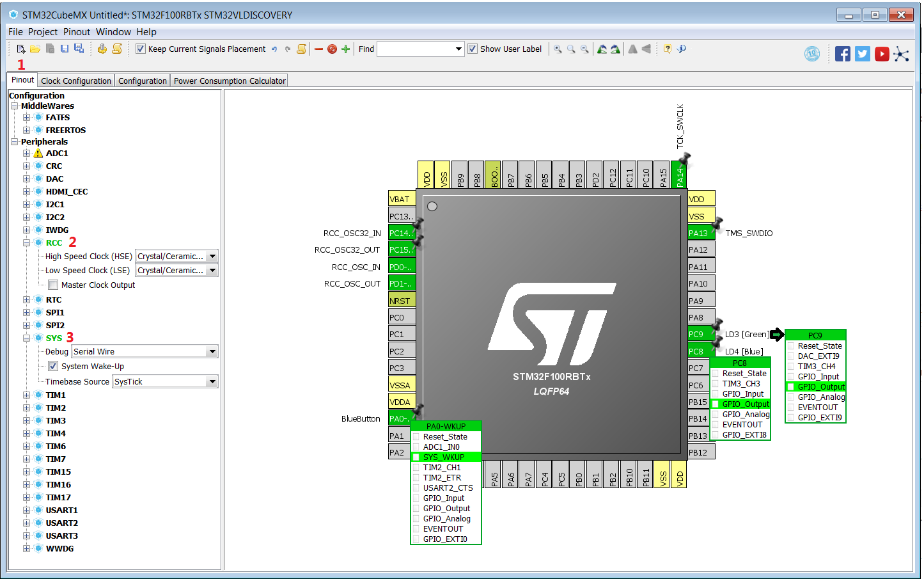Expand the FREERTOS tree node
This screenshot has width=924, height=579.
pyautogui.click(x=26, y=130)
